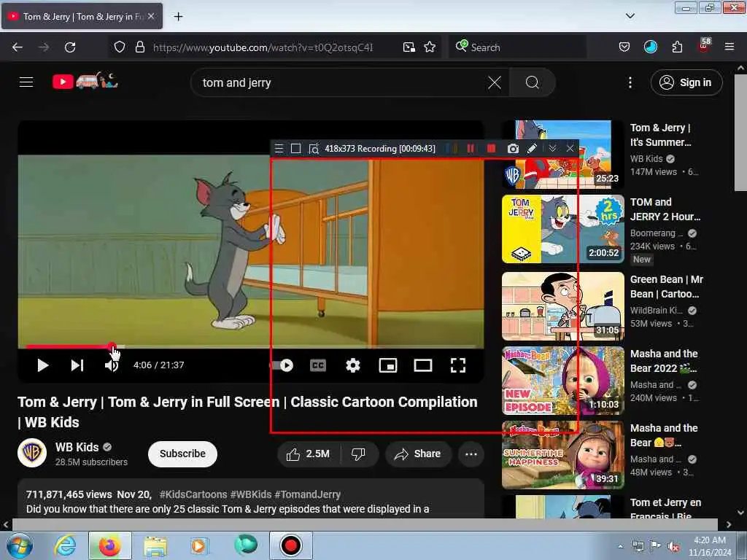Open the YouTube guide hamburger menu
The width and height of the screenshot is (747, 560).
click(26, 82)
